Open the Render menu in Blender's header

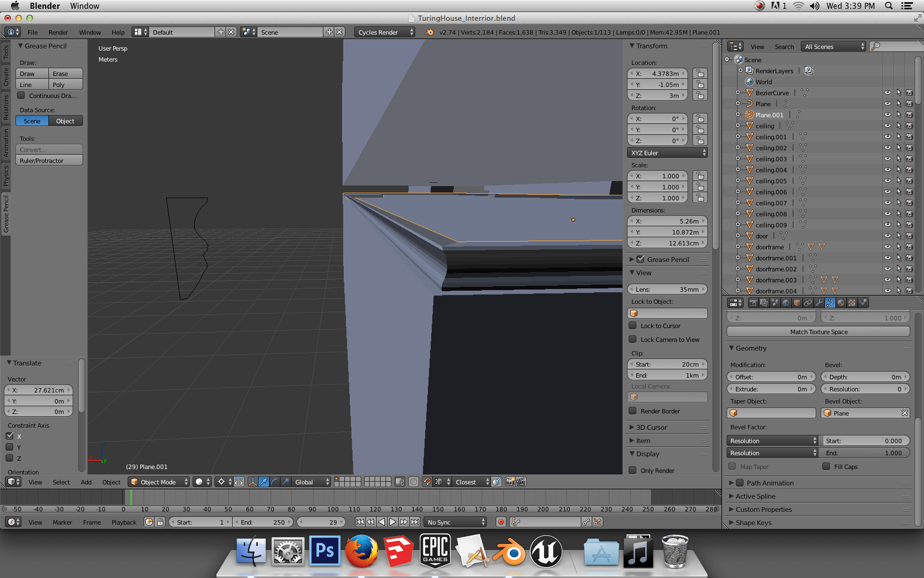tap(58, 32)
